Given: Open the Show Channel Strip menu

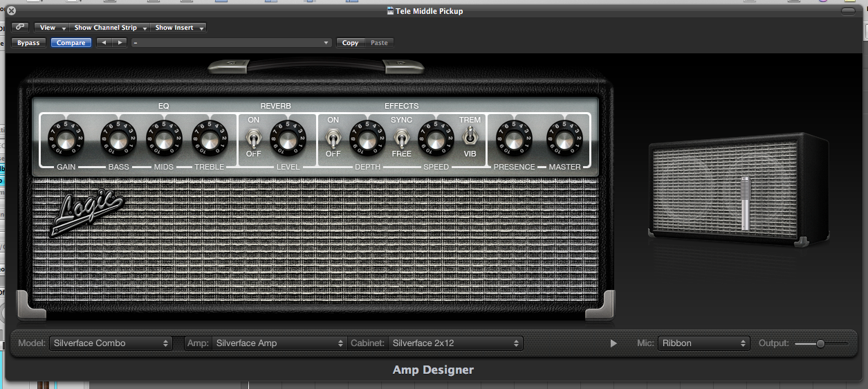Looking at the screenshot, I should tap(110, 28).
